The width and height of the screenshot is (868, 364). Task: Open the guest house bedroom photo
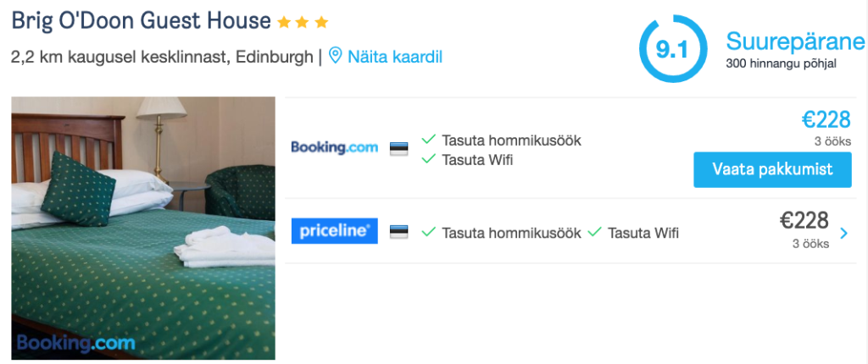[143, 229]
